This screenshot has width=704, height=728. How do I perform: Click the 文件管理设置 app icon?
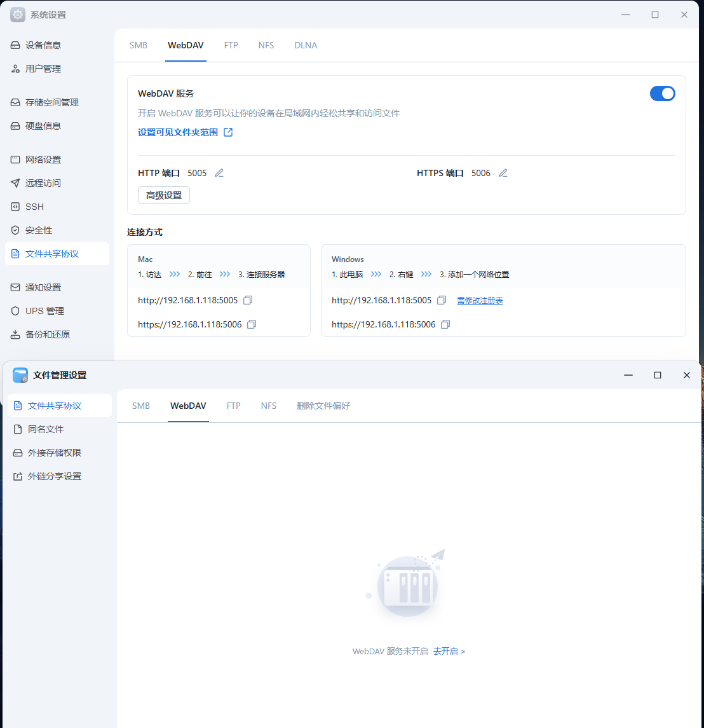coord(20,375)
